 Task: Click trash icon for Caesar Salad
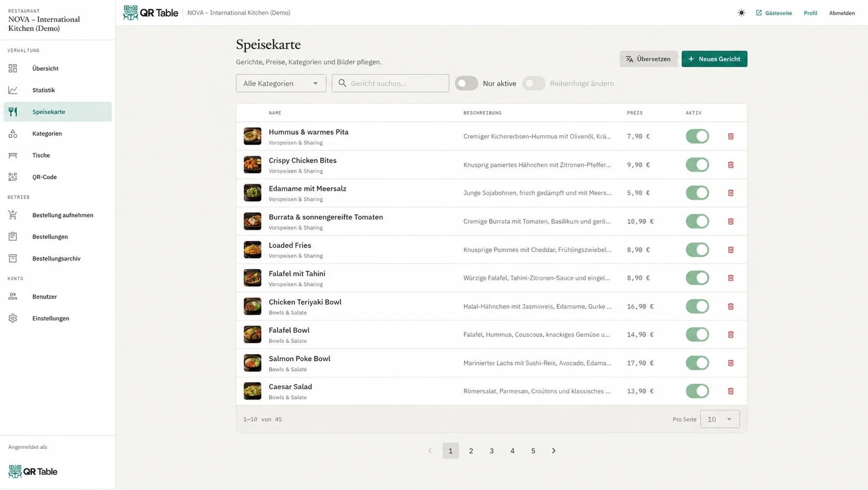pyautogui.click(x=731, y=391)
